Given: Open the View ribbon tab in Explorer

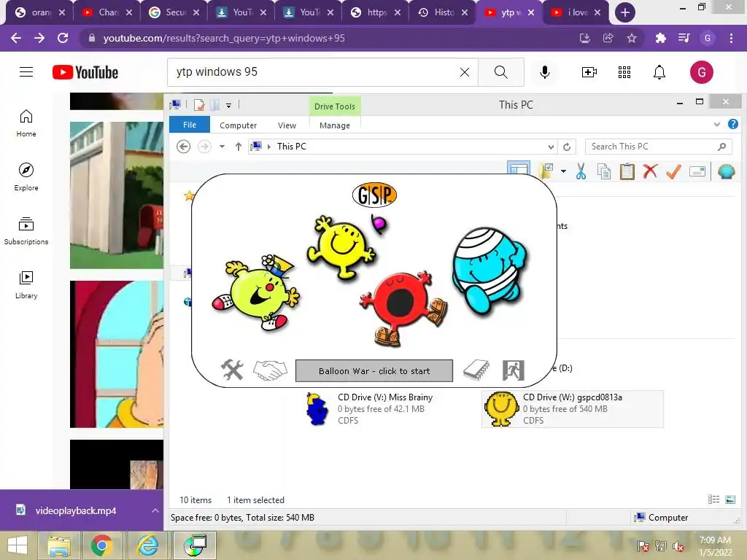Looking at the screenshot, I should [287, 125].
